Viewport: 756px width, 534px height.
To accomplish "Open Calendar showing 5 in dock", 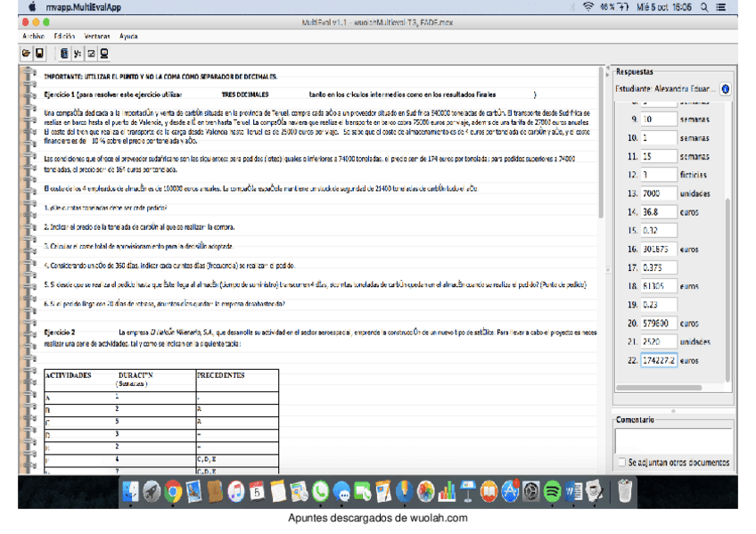I will (x=257, y=492).
